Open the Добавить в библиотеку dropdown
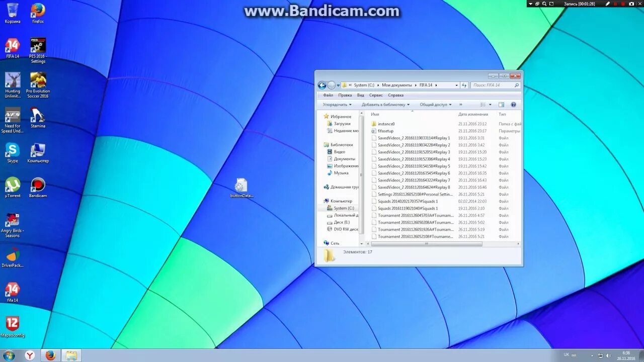This screenshot has width=644, height=362. pyautogui.click(x=385, y=105)
